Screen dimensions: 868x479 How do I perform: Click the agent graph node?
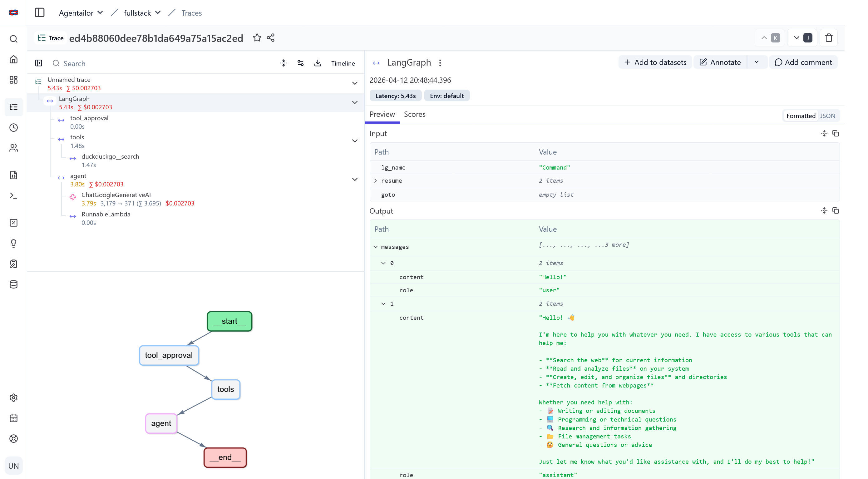[x=161, y=423]
